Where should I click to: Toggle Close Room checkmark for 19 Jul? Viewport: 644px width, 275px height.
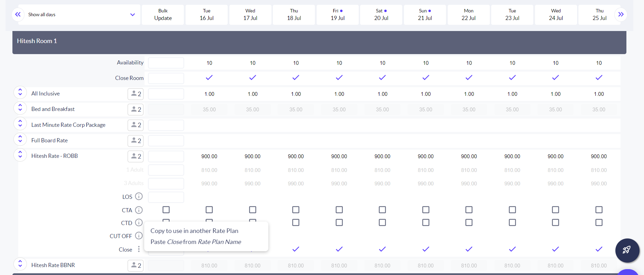pos(339,78)
